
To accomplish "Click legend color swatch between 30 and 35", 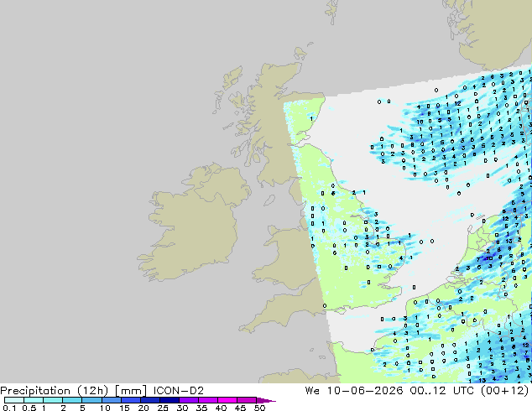I will 188,400.
